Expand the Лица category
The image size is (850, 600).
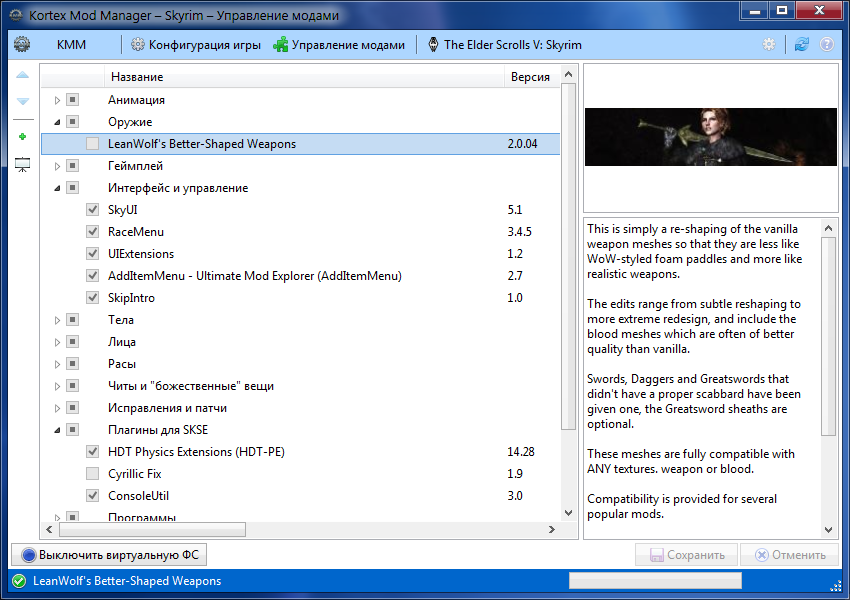(x=57, y=343)
